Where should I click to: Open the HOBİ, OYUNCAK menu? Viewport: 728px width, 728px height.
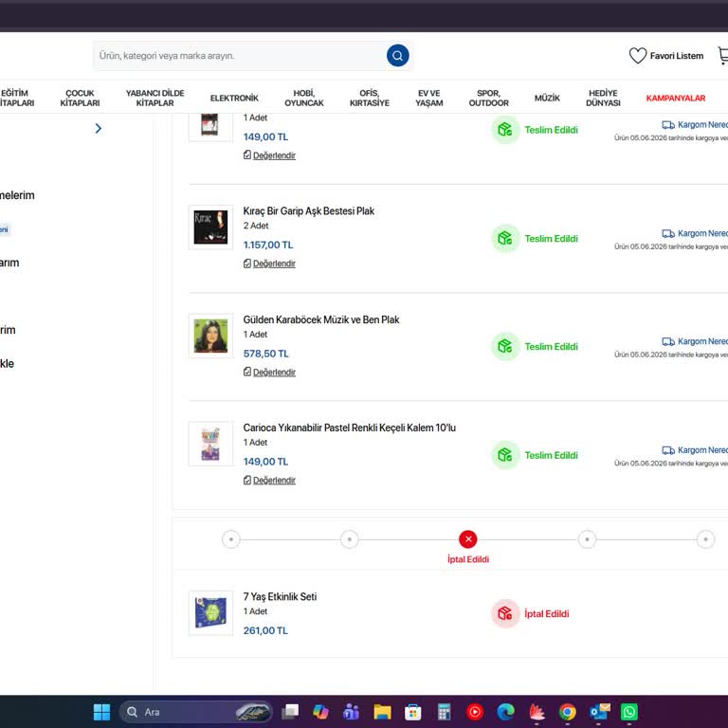[304, 98]
